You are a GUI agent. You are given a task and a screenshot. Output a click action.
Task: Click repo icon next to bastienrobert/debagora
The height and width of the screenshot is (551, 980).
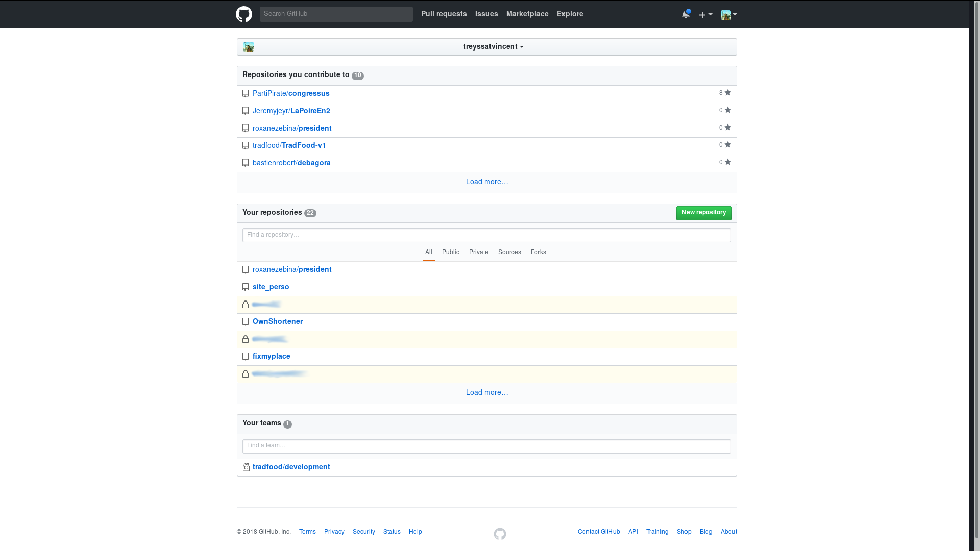(x=246, y=163)
